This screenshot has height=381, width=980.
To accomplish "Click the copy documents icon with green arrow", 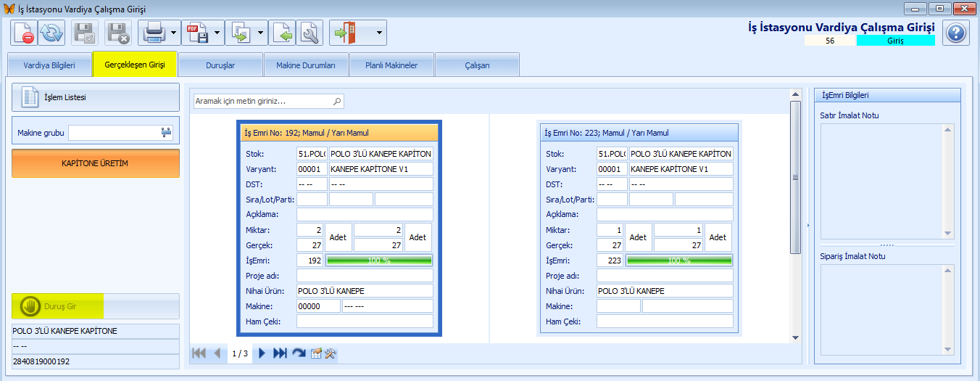I will 241,33.
